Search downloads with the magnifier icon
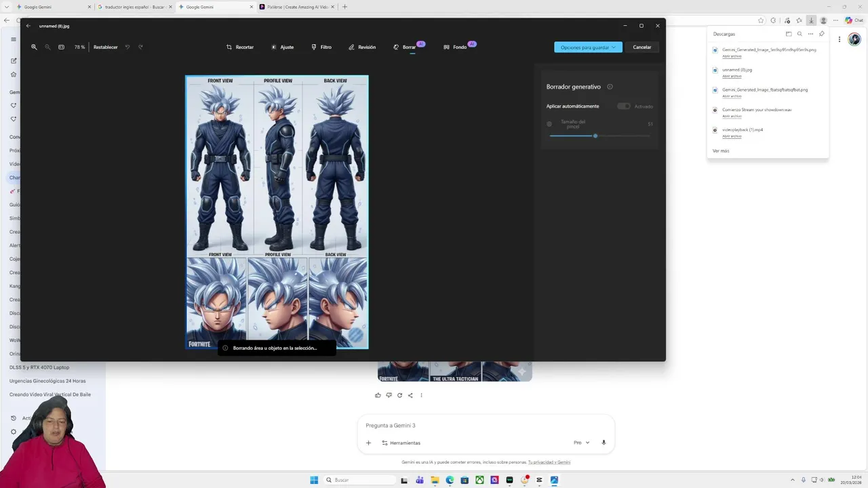This screenshot has width=868, height=488. click(800, 34)
